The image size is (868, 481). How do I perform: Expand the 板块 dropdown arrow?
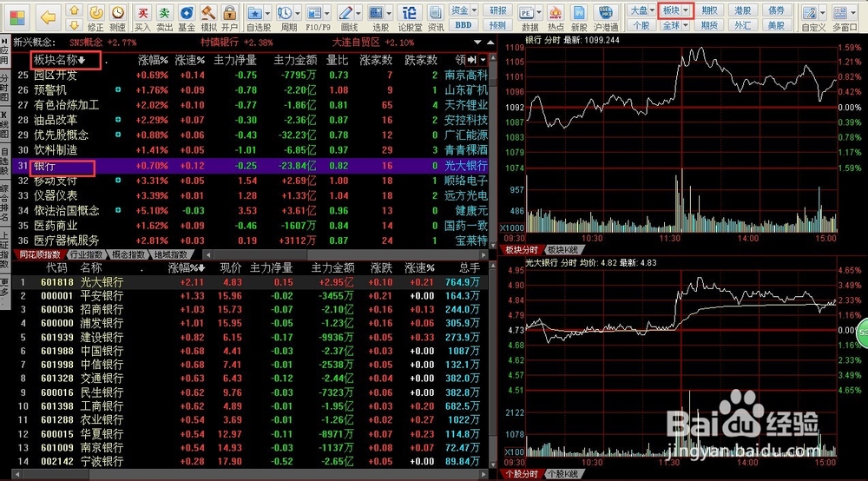tap(687, 10)
